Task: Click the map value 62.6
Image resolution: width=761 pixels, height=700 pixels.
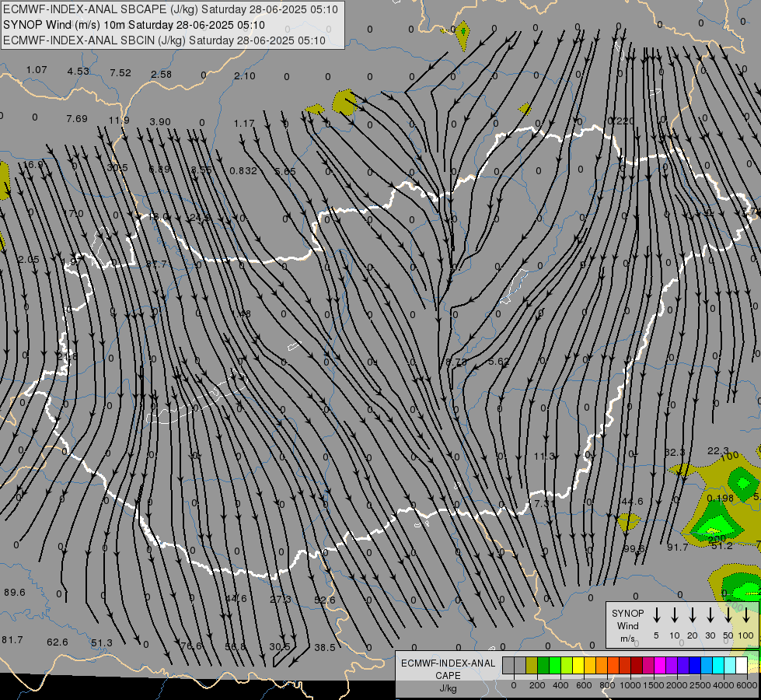Action: click(x=58, y=642)
